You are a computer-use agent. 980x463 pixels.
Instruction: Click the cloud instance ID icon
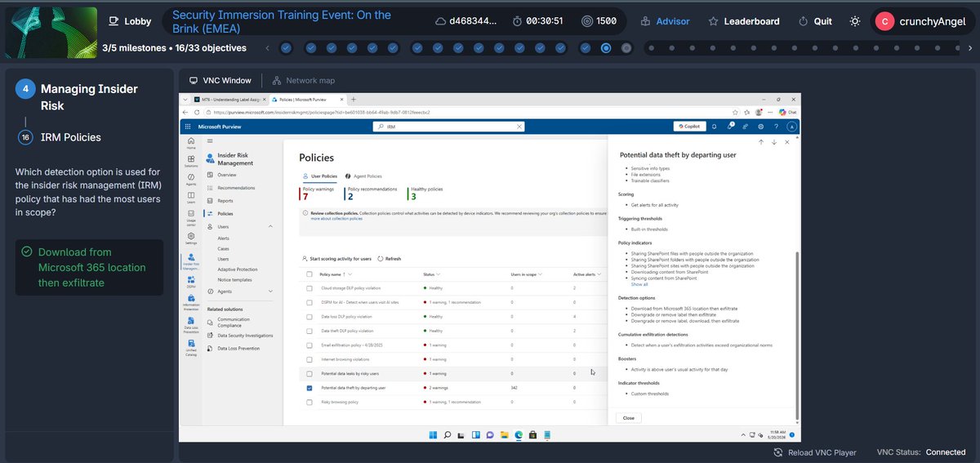pos(441,21)
